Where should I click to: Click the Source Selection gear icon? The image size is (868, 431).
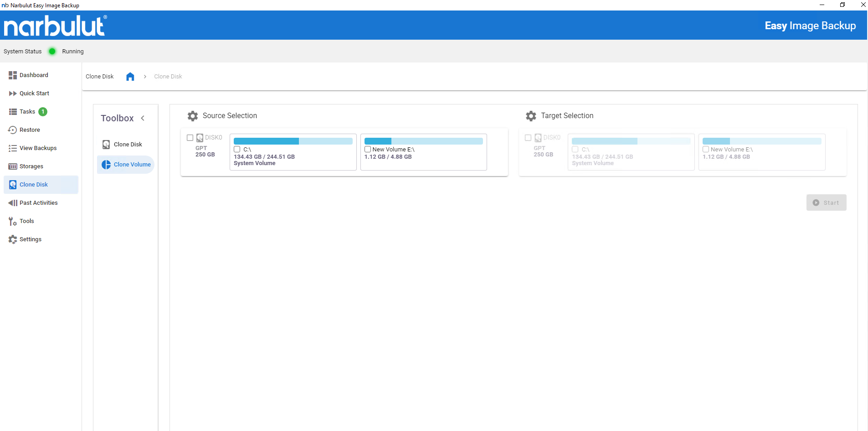point(193,116)
